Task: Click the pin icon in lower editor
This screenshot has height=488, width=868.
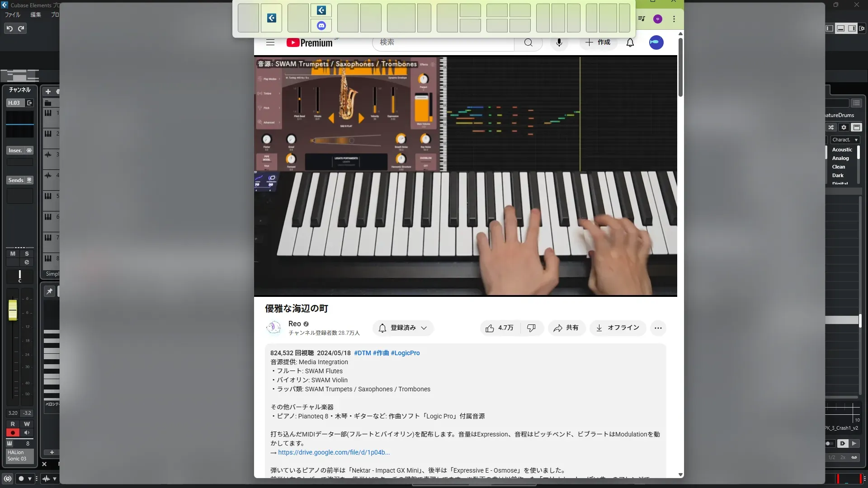Action: click(49, 291)
